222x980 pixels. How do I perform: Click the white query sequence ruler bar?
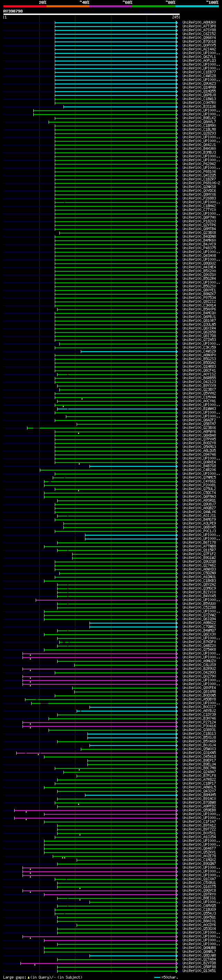coord(92,15)
